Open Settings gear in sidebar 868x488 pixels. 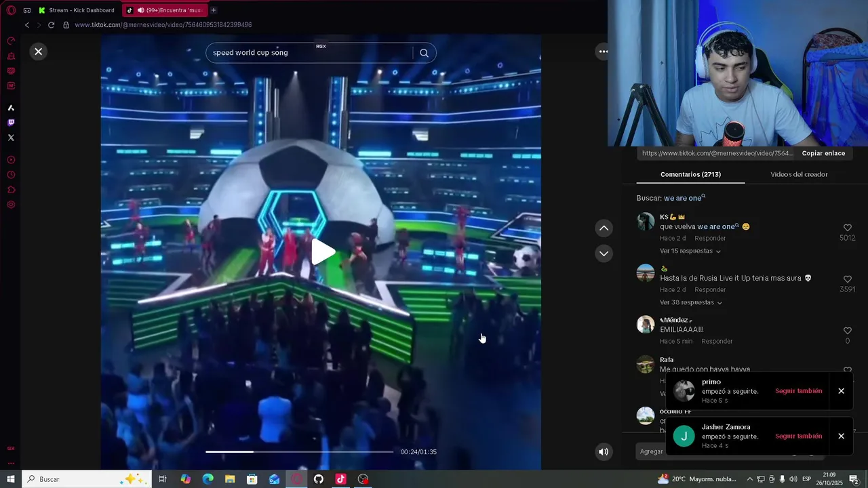tap(11, 205)
